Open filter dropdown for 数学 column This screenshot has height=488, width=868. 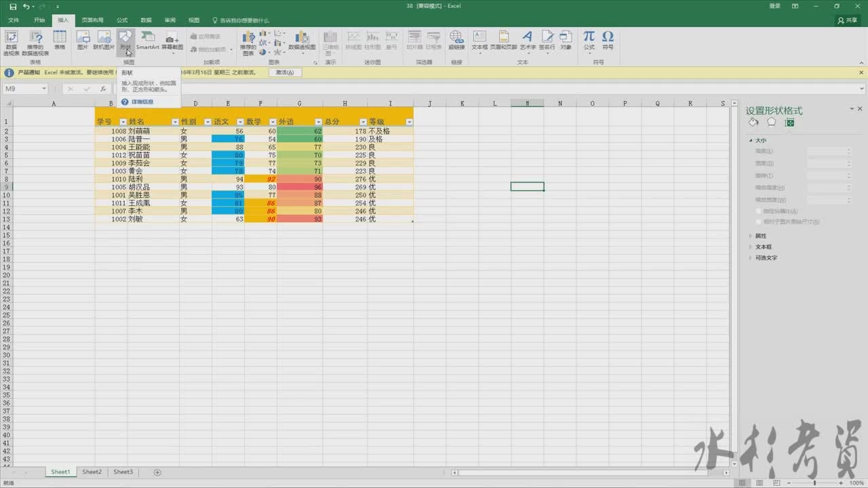coord(273,122)
